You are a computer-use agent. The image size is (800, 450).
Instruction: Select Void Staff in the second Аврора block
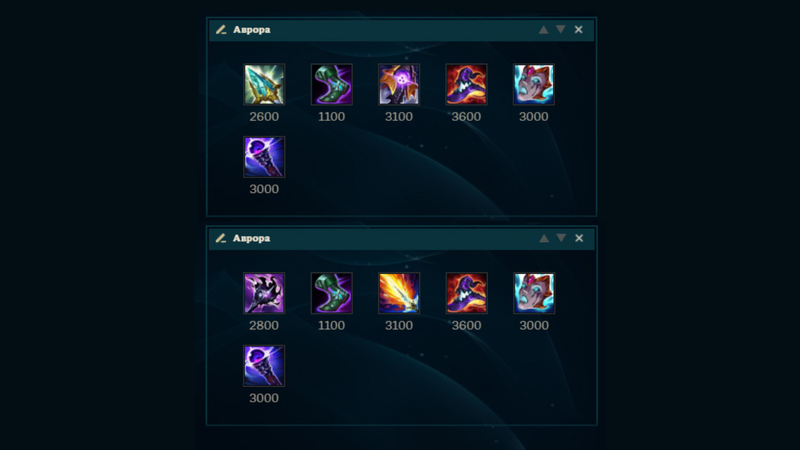[x=264, y=366]
